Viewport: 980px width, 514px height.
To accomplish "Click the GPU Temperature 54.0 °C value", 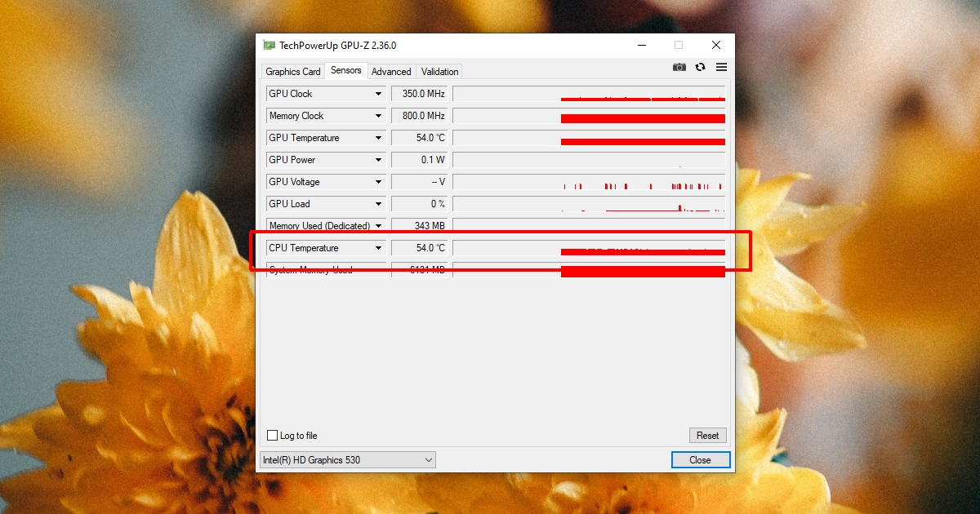I will point(420,138).
